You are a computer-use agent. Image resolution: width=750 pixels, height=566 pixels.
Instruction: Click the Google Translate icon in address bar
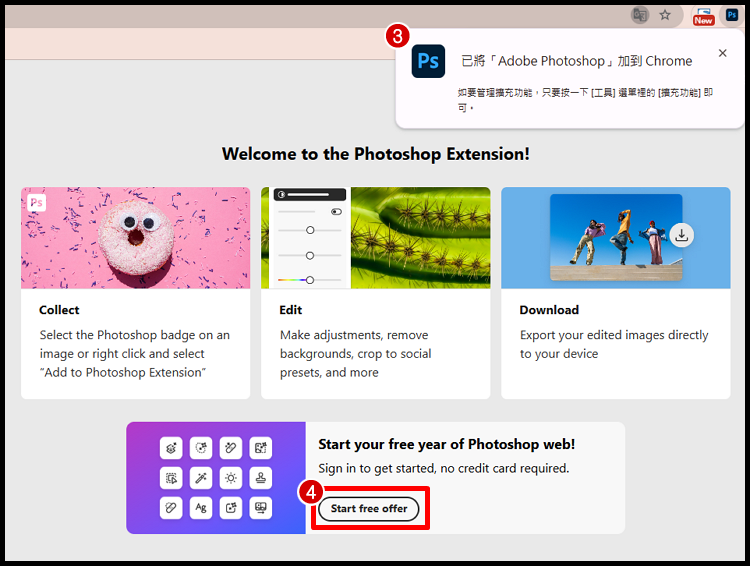[640, 15]
